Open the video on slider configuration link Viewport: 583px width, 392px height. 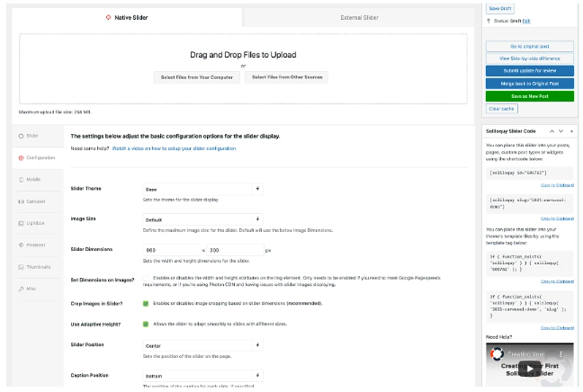click(x=174, y=148)
